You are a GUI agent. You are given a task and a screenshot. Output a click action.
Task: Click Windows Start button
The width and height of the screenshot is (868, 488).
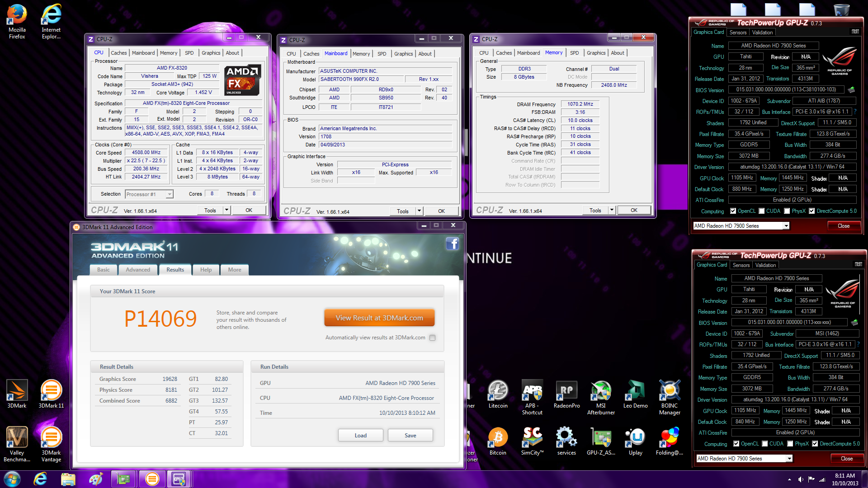pos(12,479)
